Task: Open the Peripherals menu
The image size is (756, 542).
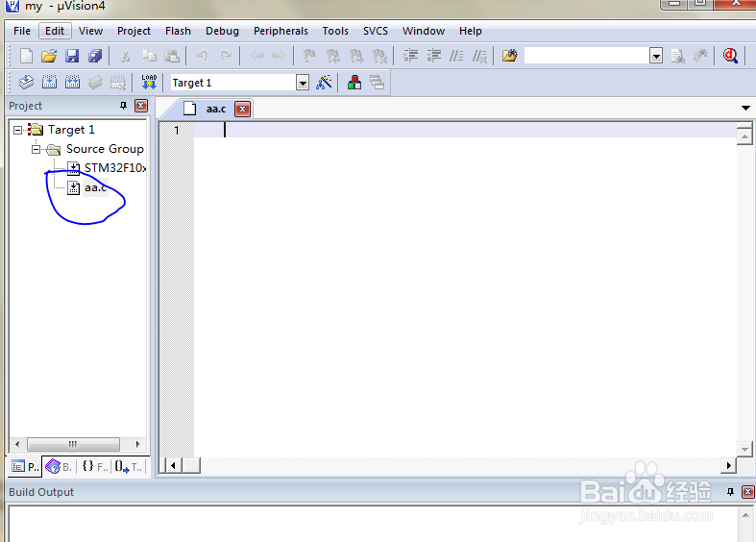Action: (x=280, y=31)
